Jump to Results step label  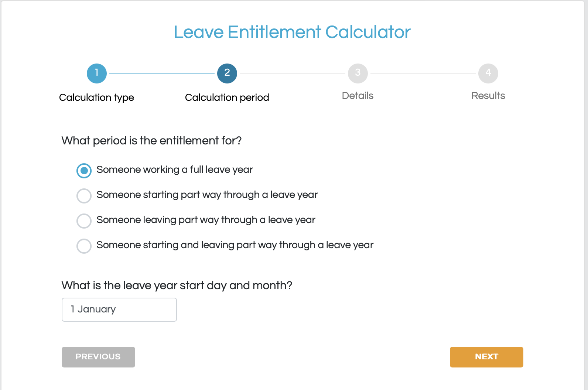(x=488, y=96)
